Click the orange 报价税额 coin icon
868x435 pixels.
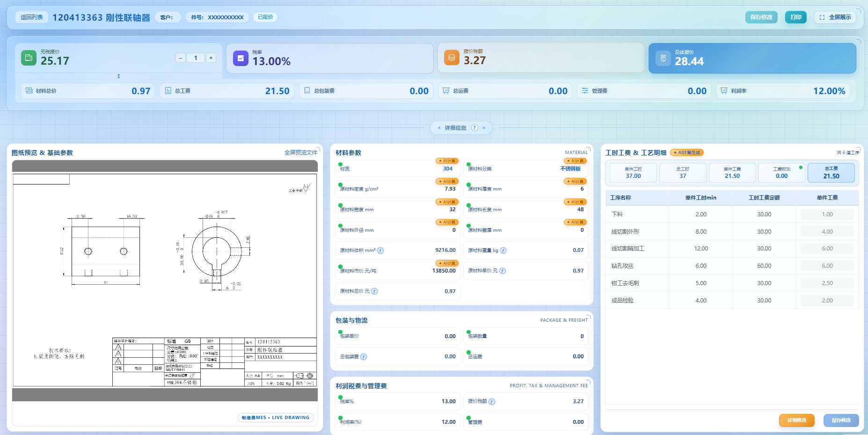click(452, 58)
